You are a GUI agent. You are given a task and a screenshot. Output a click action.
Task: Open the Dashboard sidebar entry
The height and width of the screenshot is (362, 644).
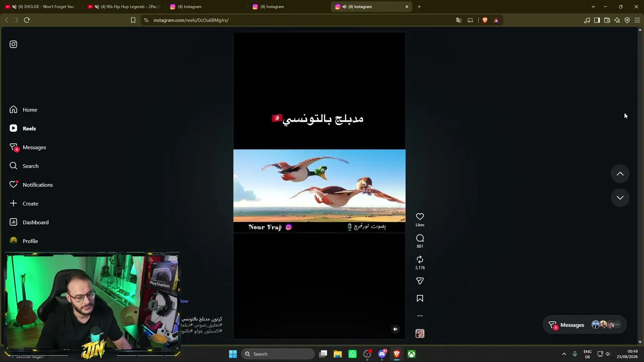(29, 222)
